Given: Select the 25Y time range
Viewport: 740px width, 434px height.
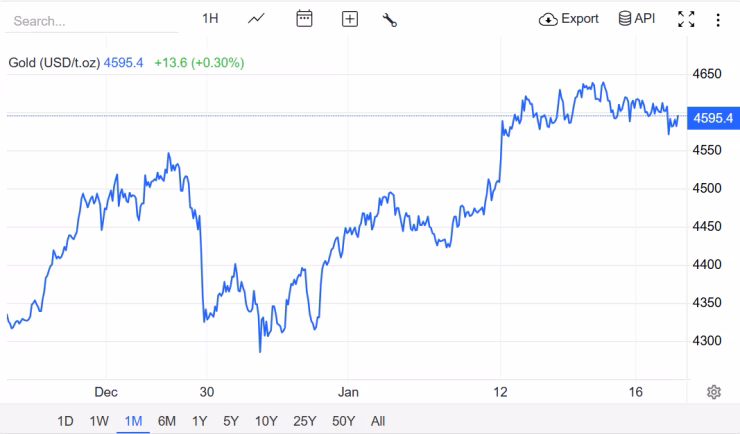Looking at the screenshot, I should 304,421.
